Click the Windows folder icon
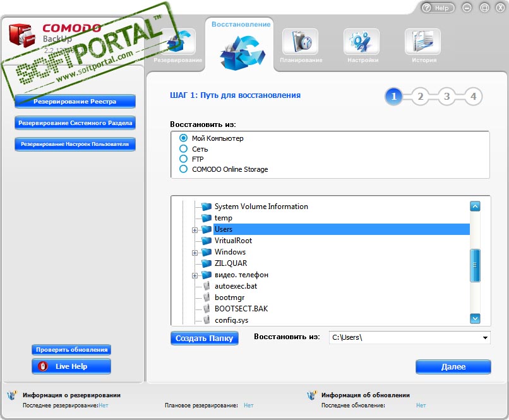 pyautogui.click(x=207, y=252)
